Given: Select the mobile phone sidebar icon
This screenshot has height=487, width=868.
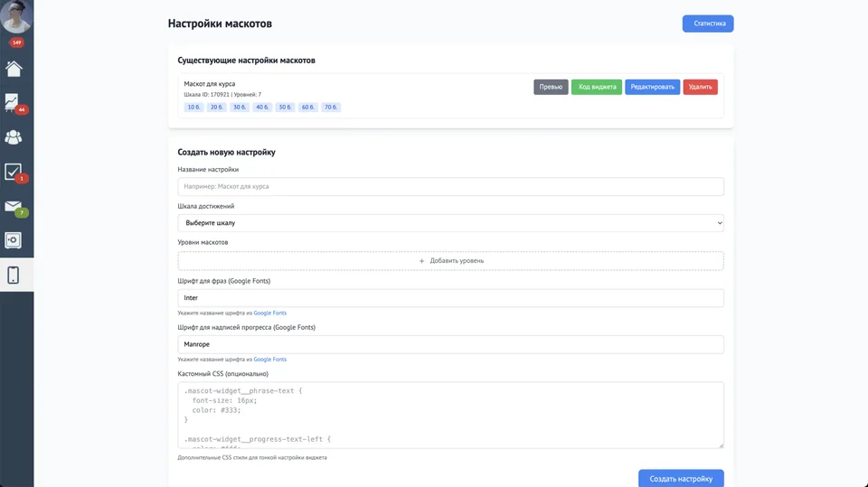Looking at the screenshot, I should click(x=14, y=275).
